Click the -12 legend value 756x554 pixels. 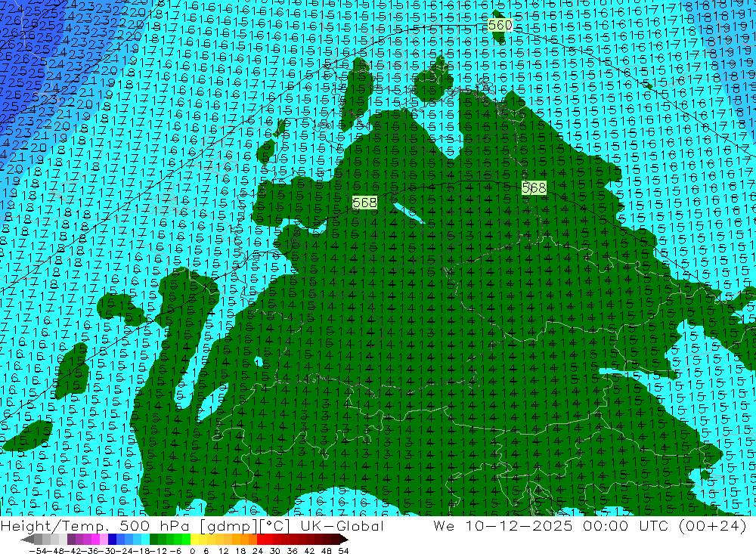coord(158,551)
